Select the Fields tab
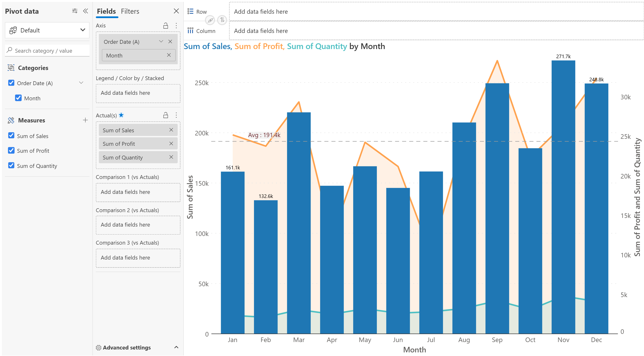The height and width of the screenshot is (356, 644). [x=106, y=11]
